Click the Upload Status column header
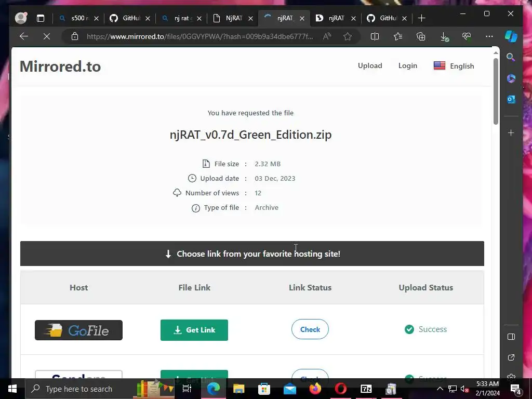Screen dimensions: 532x399 pyautogui.click(x=426, y=287)
